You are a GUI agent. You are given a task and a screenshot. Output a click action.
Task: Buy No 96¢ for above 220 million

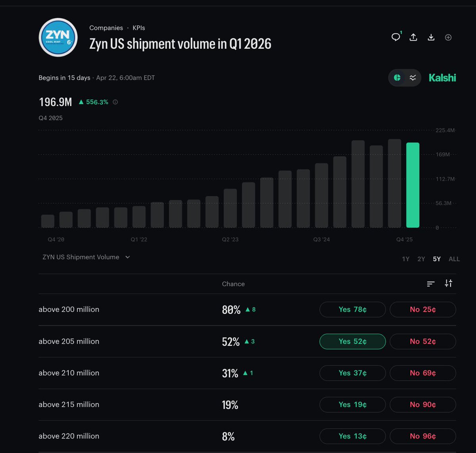pos(423,436)
